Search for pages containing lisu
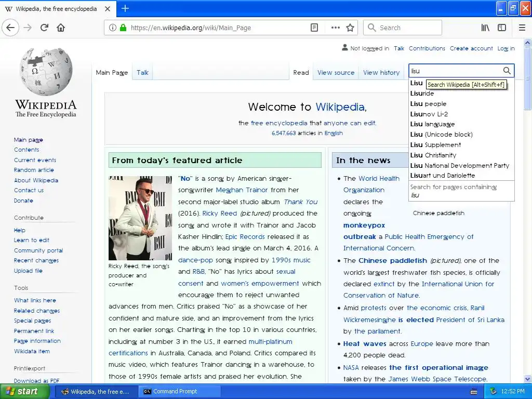 [x=461, y=191]
